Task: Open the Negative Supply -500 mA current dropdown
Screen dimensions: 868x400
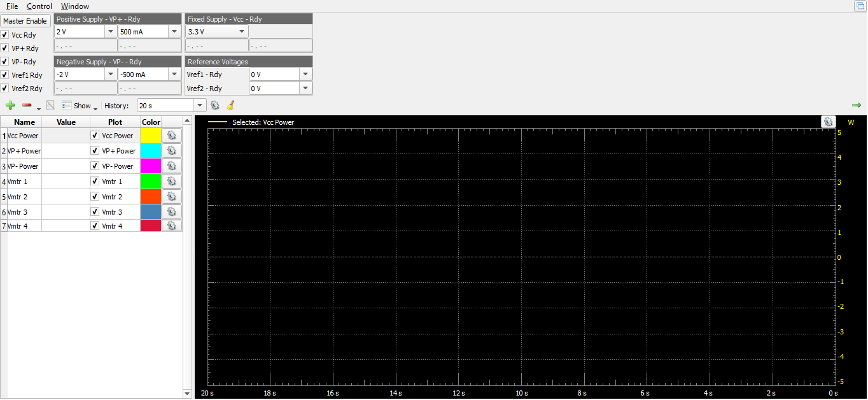Action: click(x=174, y=75)
